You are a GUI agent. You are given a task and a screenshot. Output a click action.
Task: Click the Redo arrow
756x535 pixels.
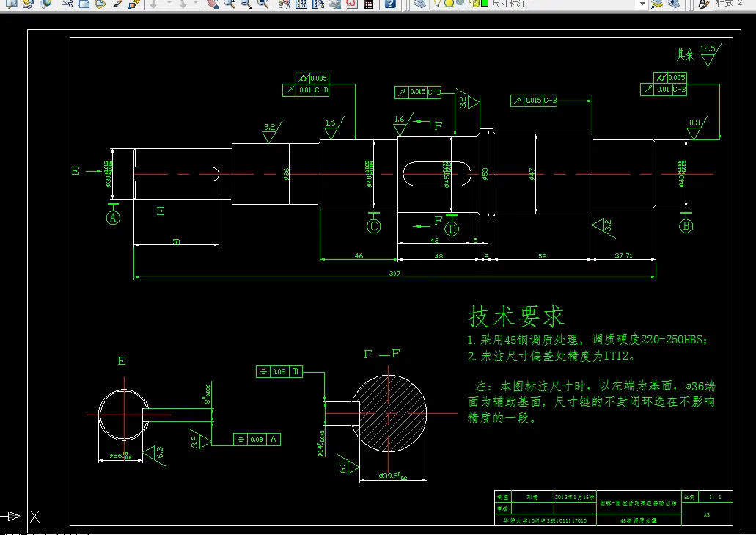pyautogui.click(x=183, y=4)
